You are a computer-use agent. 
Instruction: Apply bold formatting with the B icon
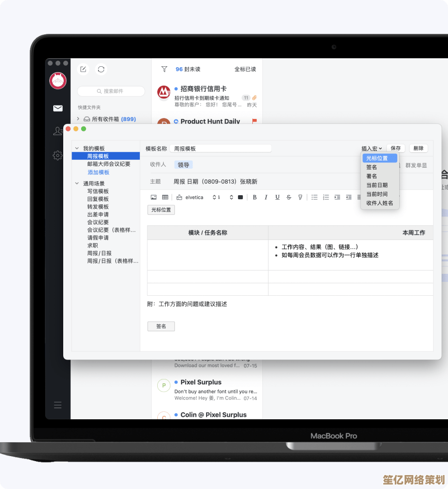[254, 197]
